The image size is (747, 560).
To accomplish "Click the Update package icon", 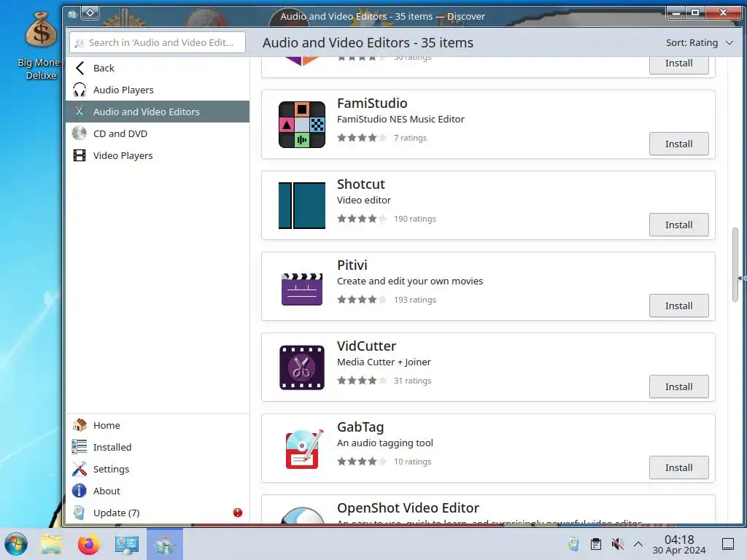I will tap(79, 513).
